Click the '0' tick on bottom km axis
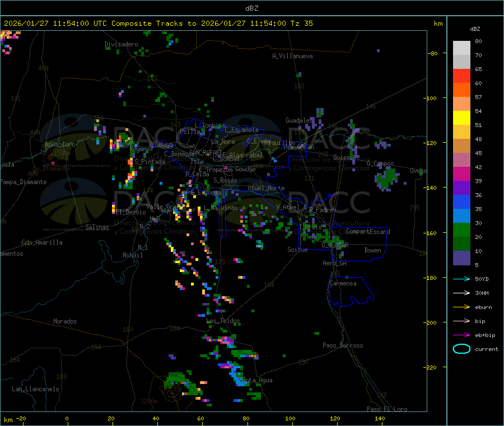Viewport: 504px width, 426px height. tap(67, 418)
